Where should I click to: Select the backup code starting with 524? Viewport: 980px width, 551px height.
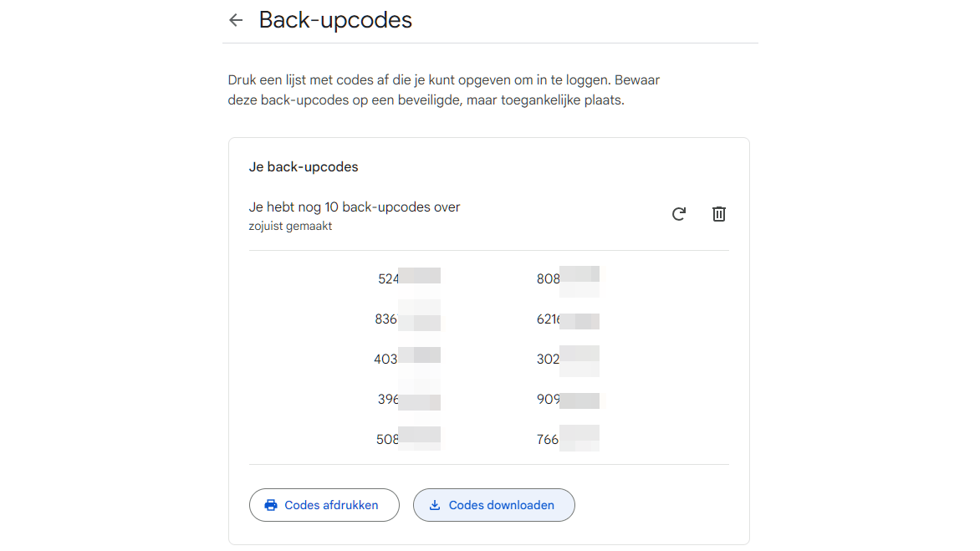coord(409,278)
